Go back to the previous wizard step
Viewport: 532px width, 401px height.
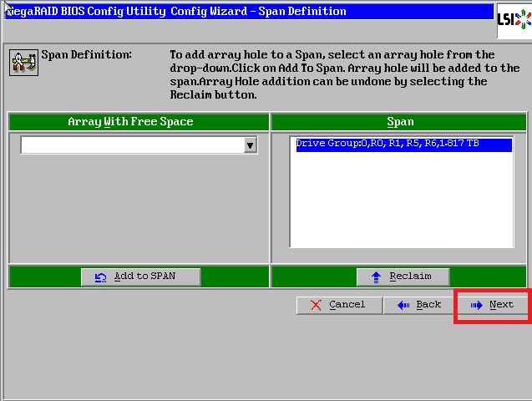point(419,305)
